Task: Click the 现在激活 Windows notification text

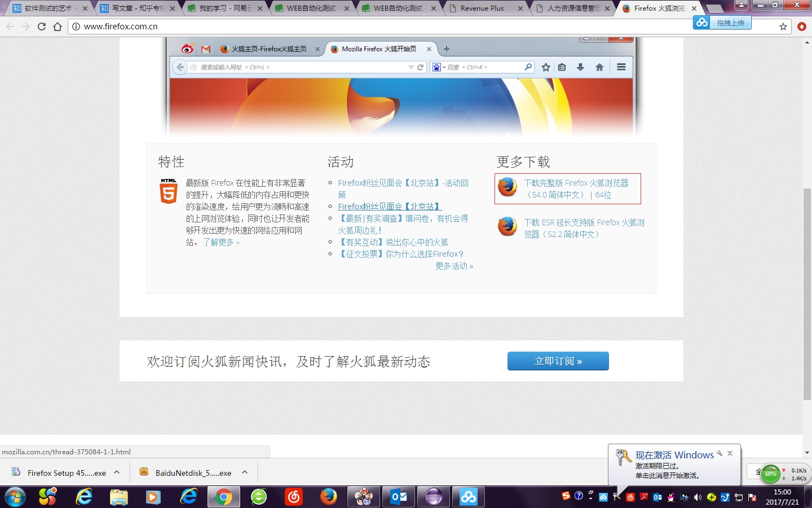Action: click(x=674, y=455)
